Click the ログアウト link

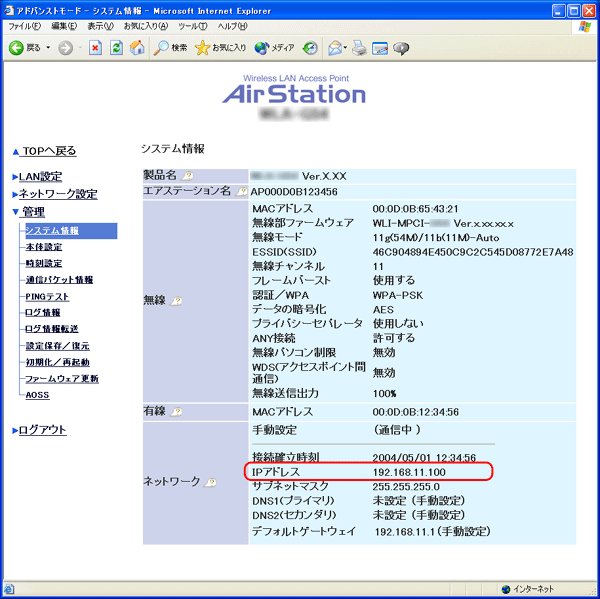[x=42, y=430]
